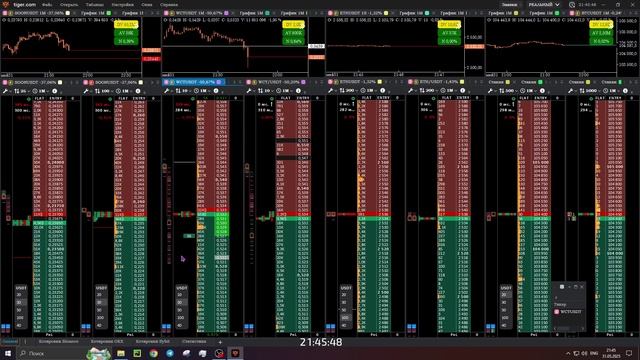Add a new workspace tab with plus
Screen dimensions: 640x360
click(220, 342)
